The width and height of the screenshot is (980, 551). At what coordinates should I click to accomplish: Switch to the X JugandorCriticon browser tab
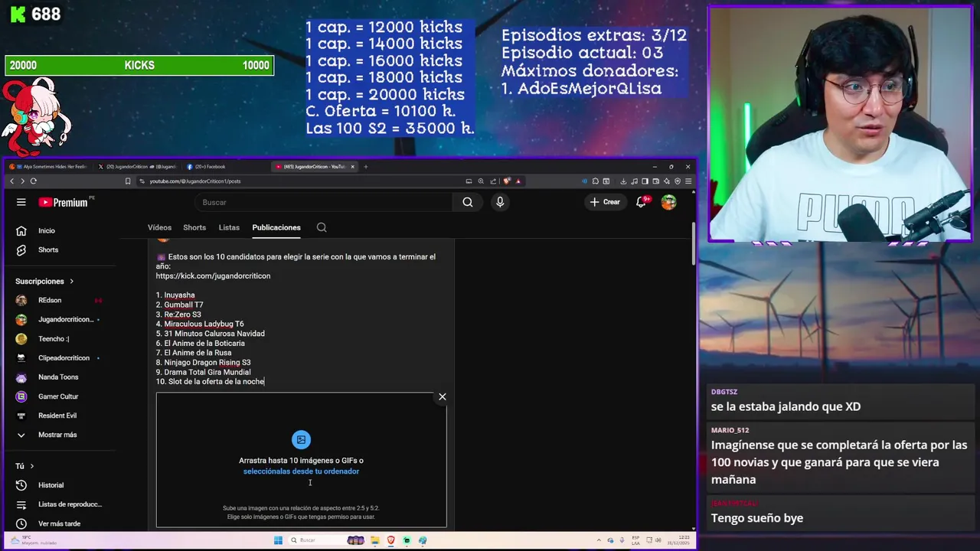(138, 166)
